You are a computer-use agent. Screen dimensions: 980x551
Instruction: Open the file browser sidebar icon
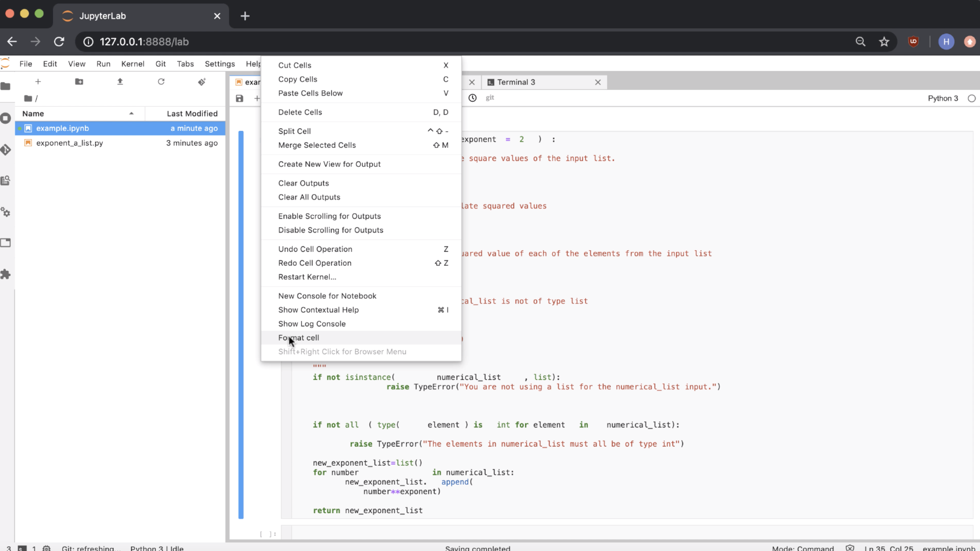(5, 86)
